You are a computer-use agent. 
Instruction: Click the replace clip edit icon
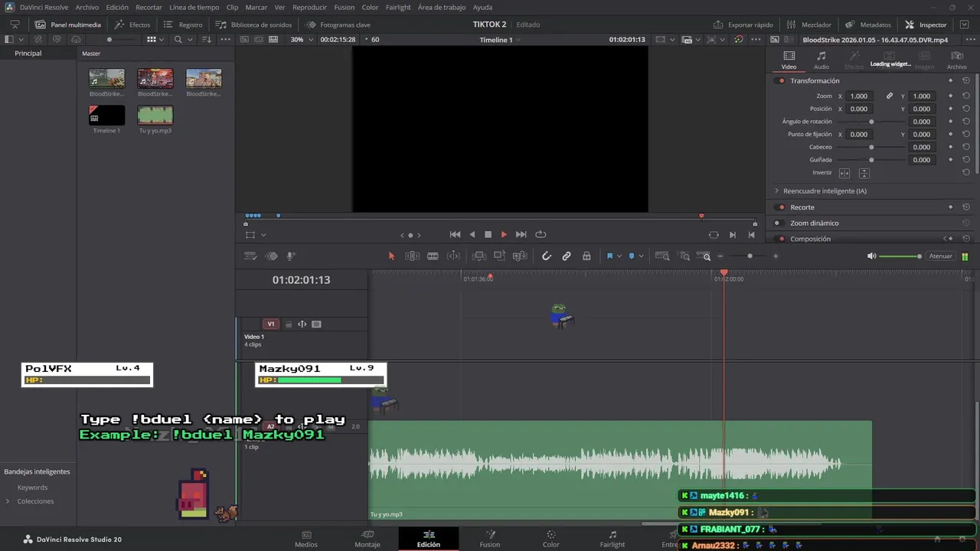coord(520,256)
